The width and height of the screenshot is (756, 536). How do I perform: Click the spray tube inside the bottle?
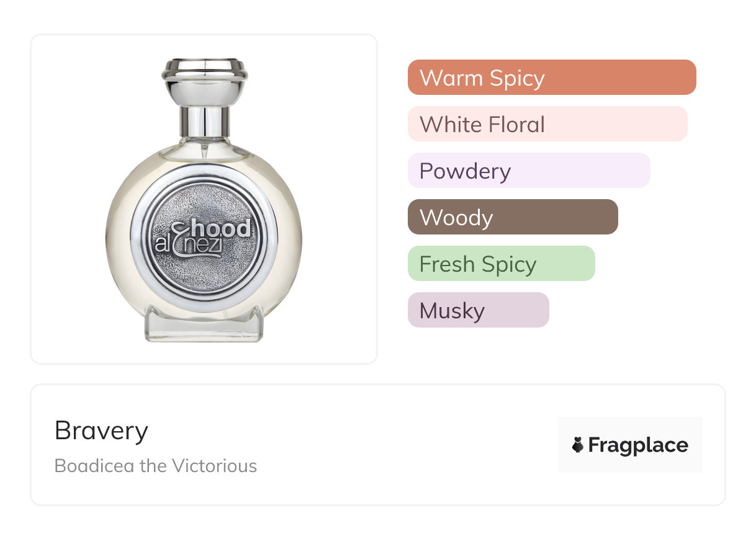coord(204,151)
